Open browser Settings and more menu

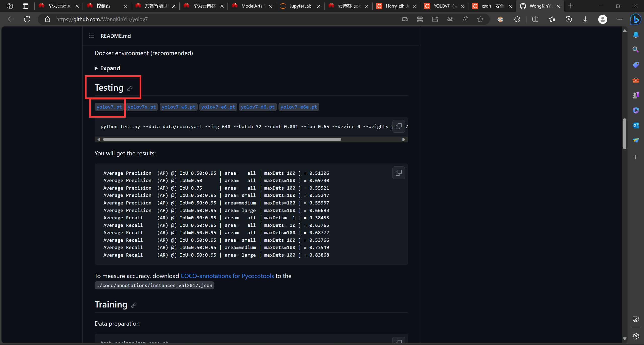620,19
